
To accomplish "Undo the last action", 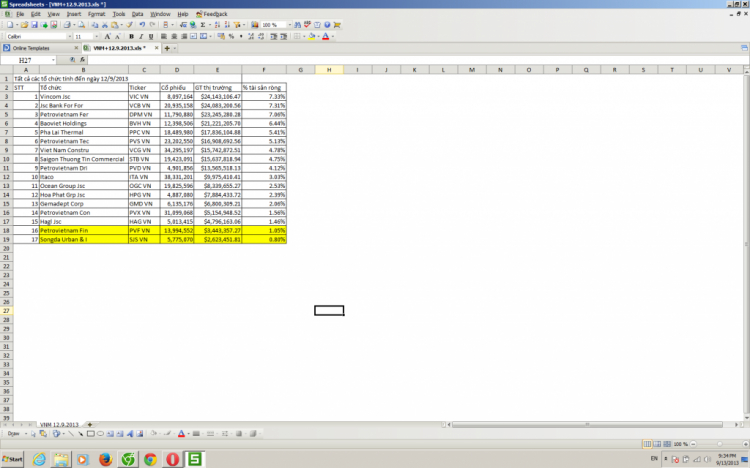I will tap(142, 24).
